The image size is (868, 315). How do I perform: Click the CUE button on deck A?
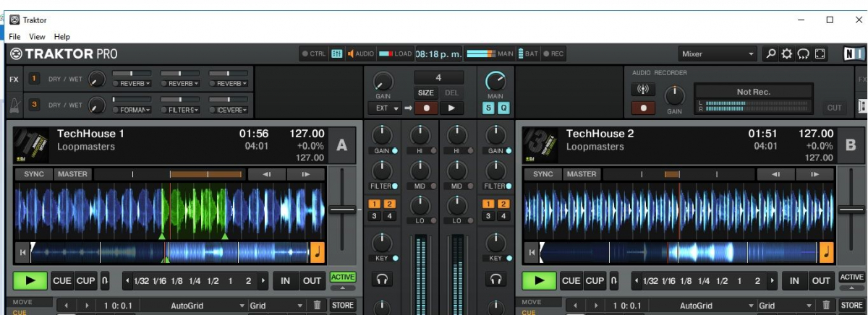62,280
